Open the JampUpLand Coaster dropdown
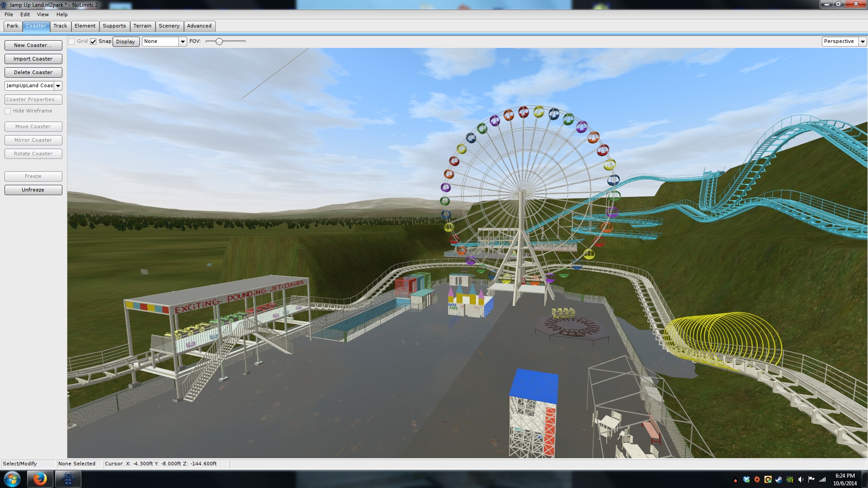This screenshot has height=488, width=868. coord(58,86)
